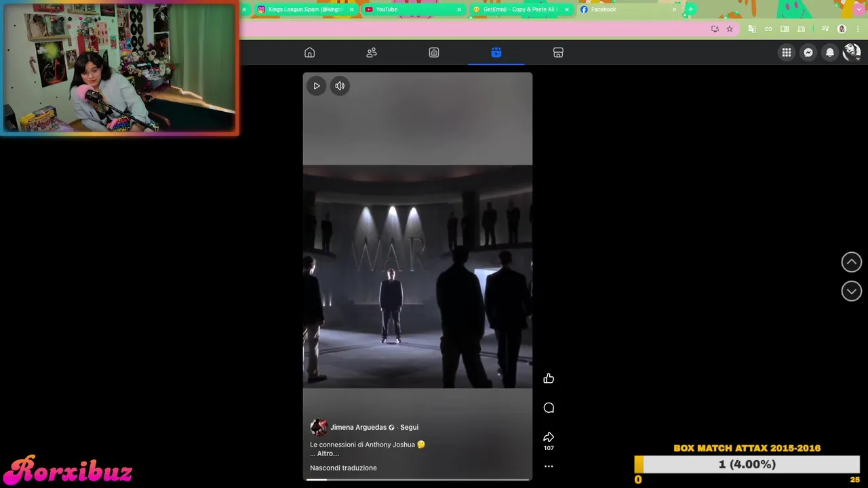Close the GetEmoji tab
The width and height of the screenshot is (868, 488).
[x=567, y=9]
